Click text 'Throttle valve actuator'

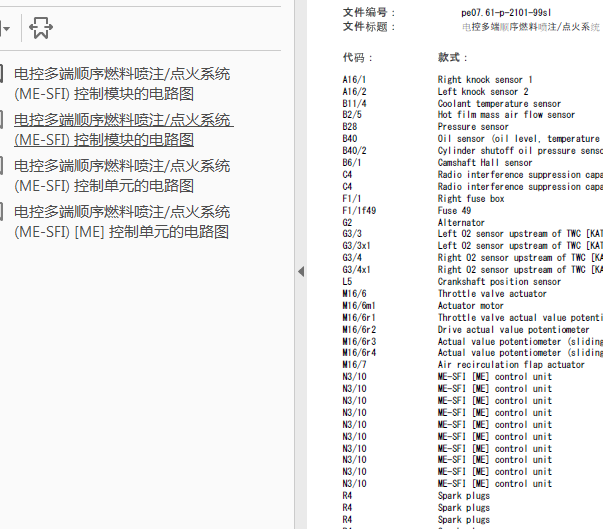click(x=492, y=294)
